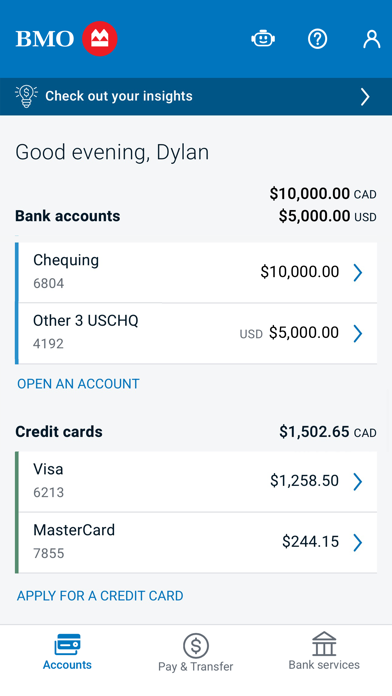
Task: Switch to Bank services tab
Action: point(324,651)
